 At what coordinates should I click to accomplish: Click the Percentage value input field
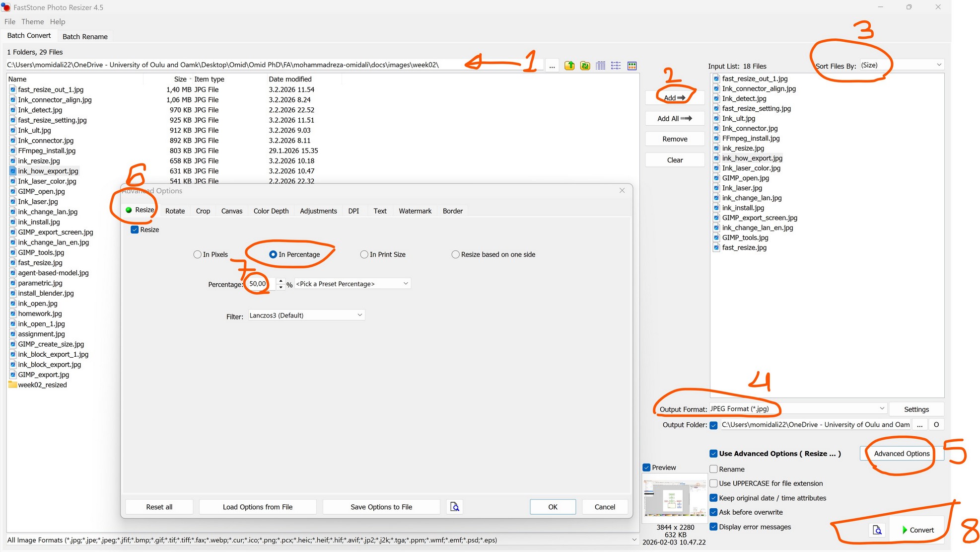point(259,284)
